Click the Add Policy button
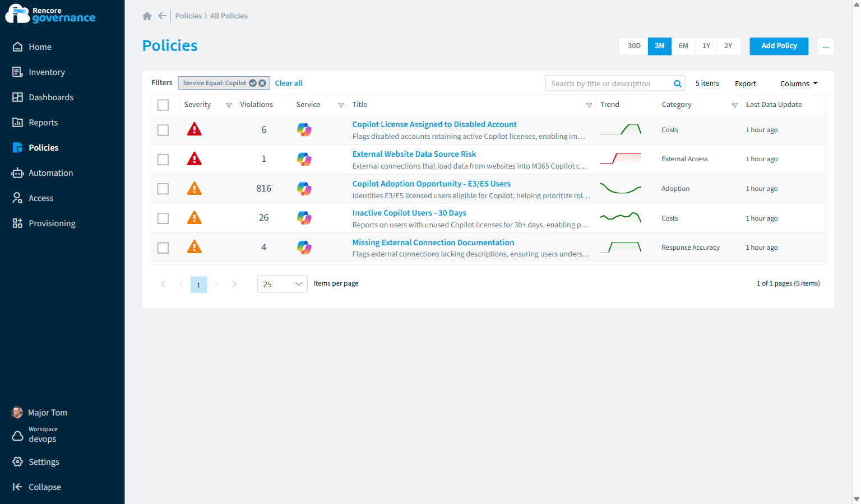 pyautogui.click(x=779, y=46)
